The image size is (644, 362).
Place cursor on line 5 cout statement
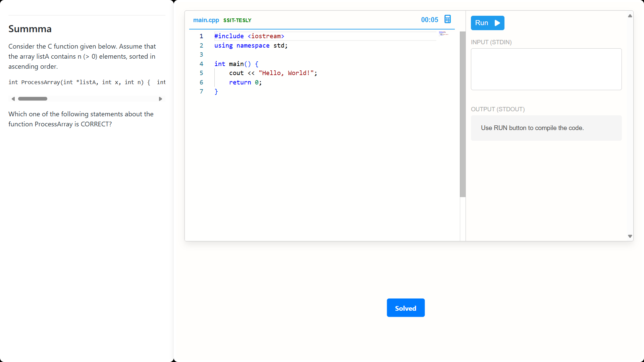tap(273, 73)
